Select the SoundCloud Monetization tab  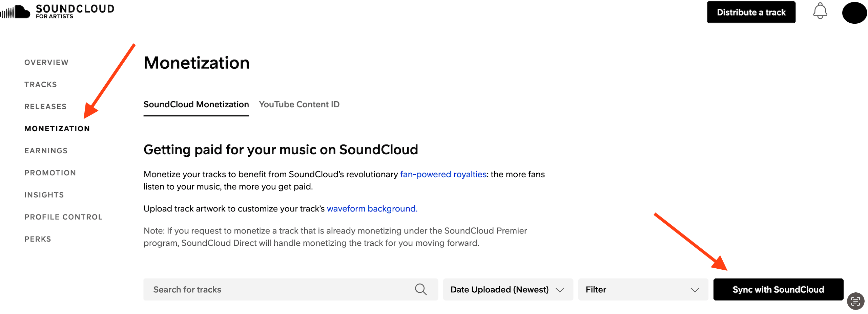pyautogui.click(x=196, y=104)
